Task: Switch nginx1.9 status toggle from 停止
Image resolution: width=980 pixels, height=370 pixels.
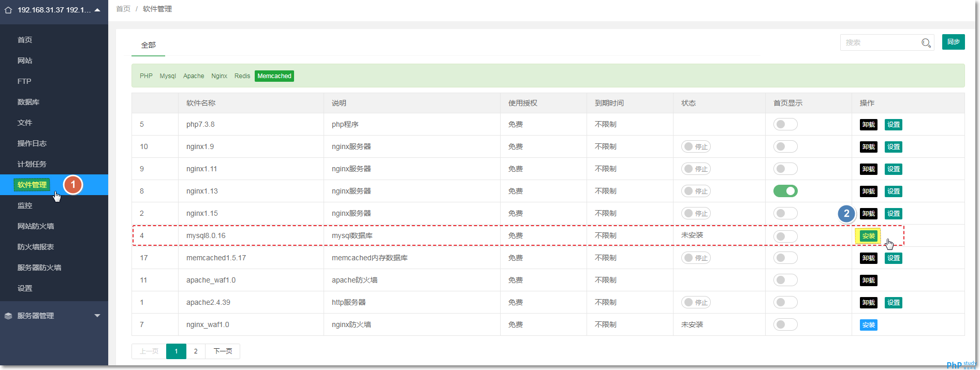Action: [696, 146]
